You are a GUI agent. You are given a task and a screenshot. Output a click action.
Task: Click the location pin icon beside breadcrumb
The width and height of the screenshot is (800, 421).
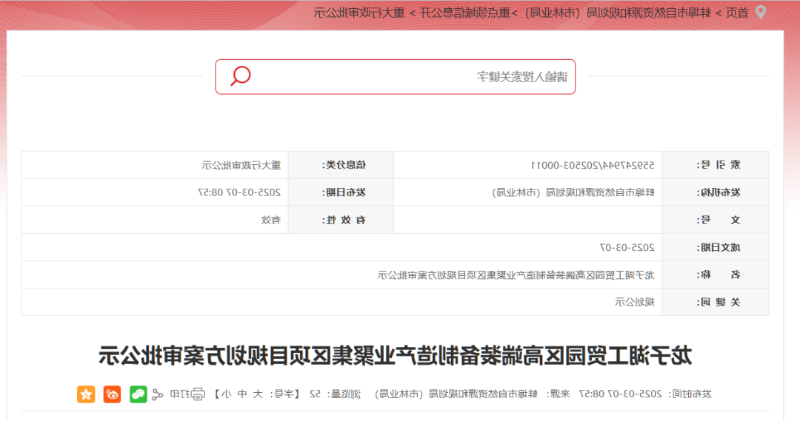pos(760,12)
